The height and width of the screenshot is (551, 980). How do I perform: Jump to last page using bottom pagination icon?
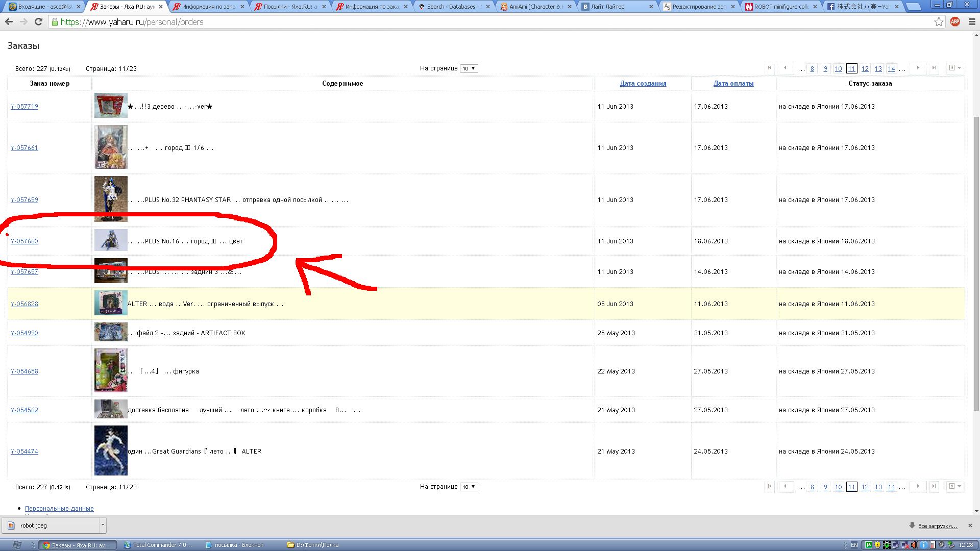[934, 486]
